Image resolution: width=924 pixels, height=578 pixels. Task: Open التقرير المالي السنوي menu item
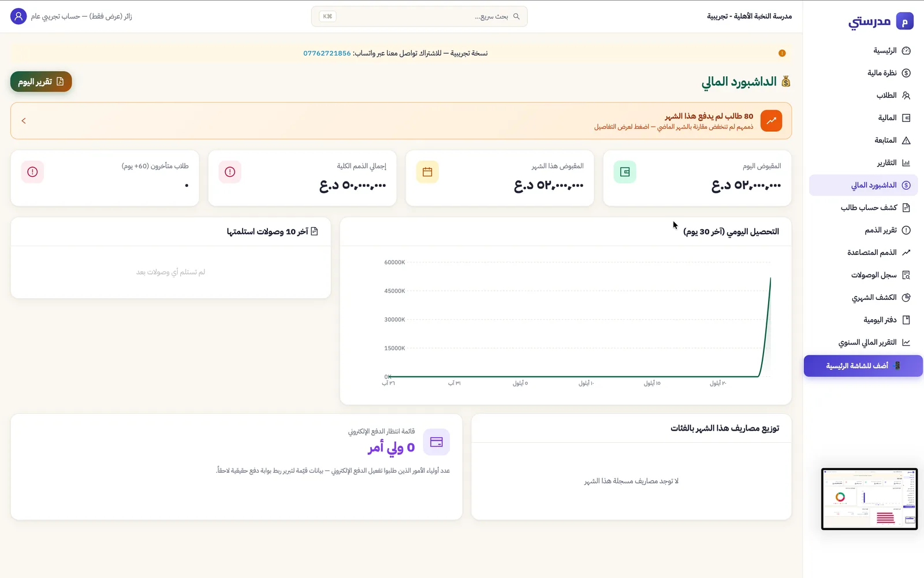[863, 342]
